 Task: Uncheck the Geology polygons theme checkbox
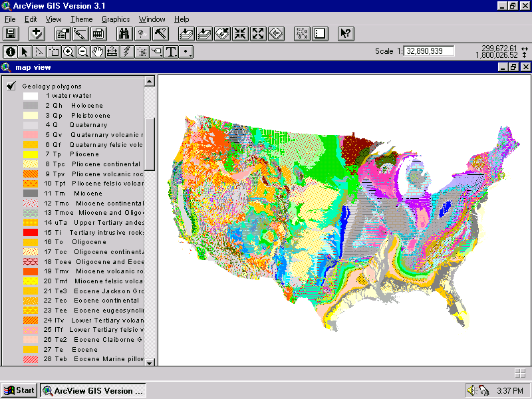tap(11, 86)
